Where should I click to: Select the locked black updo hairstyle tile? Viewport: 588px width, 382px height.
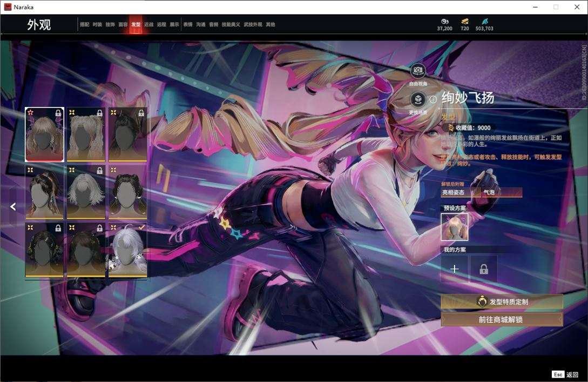pos(127,135)
